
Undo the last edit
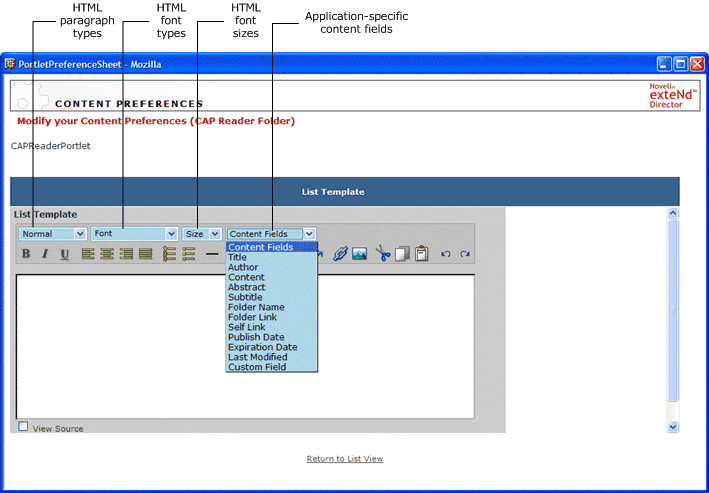[445, 254]
